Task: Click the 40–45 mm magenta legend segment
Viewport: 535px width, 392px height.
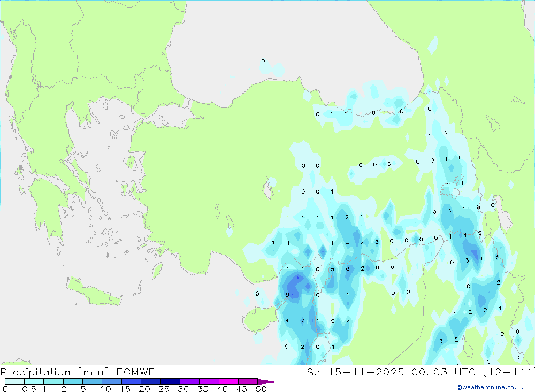Action: 228,381
